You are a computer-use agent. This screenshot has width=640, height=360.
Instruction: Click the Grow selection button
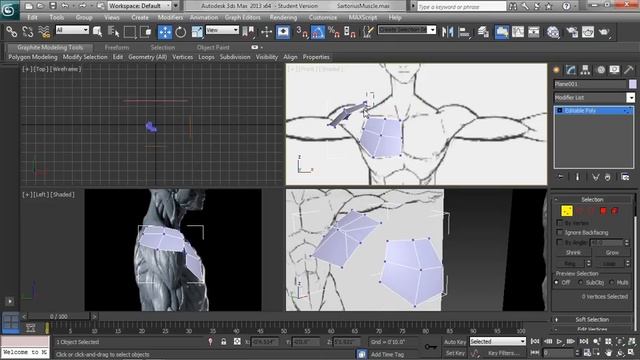pyautogui.click(x=612, y=253)
